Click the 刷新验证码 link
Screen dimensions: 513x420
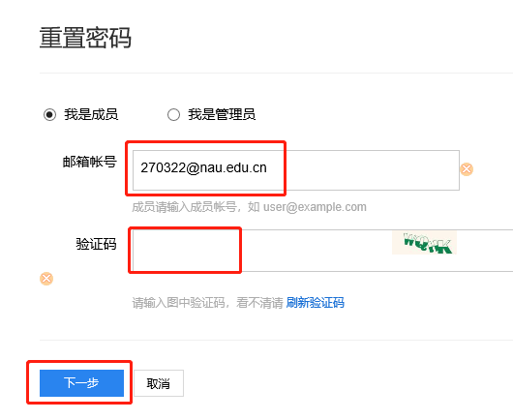[x=316, y=303]
